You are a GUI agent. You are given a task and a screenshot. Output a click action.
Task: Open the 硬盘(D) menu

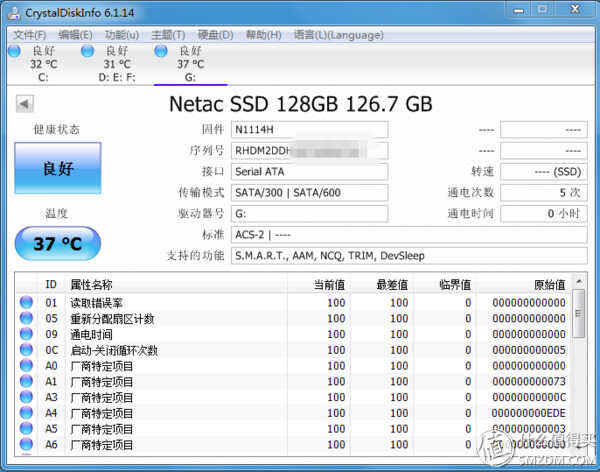[215, 35]
